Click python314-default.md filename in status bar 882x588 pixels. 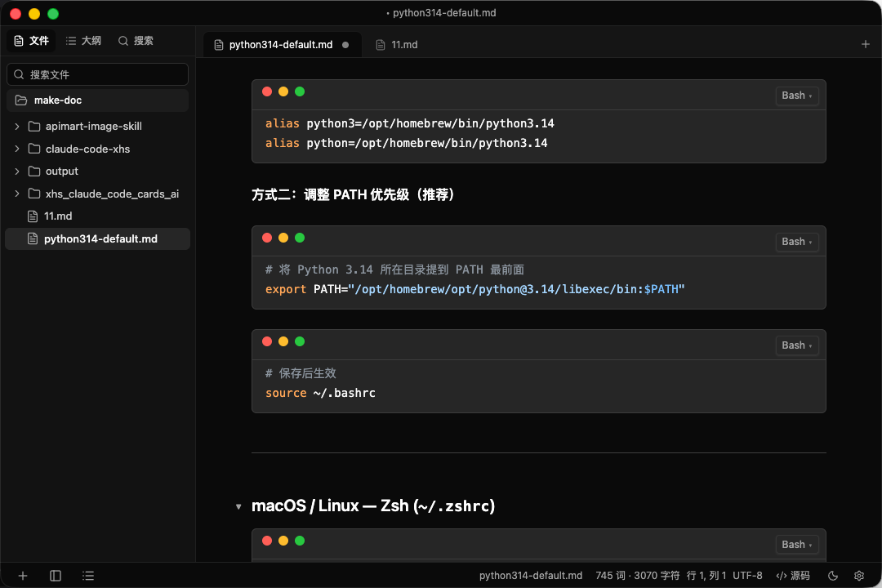pos(531,576)
